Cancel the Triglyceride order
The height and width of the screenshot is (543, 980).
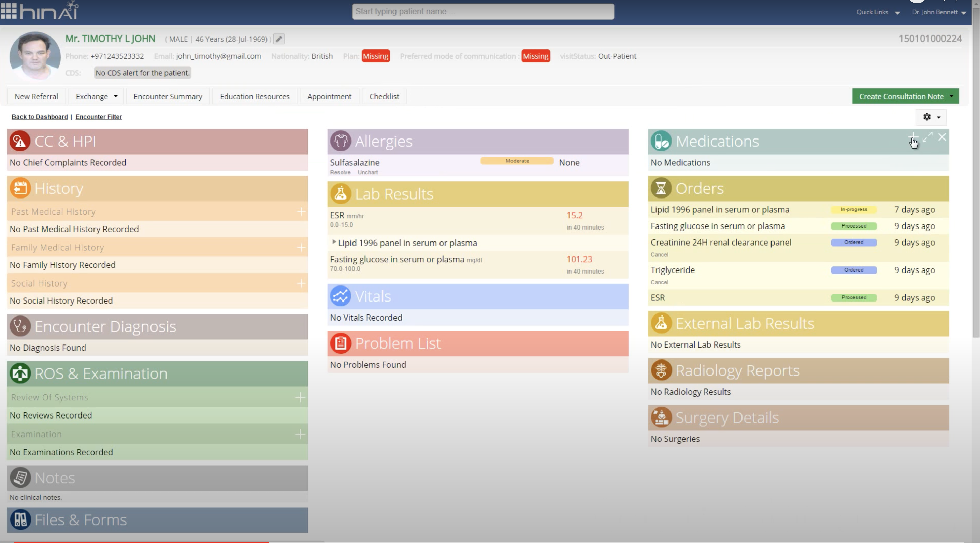point(659,282)
